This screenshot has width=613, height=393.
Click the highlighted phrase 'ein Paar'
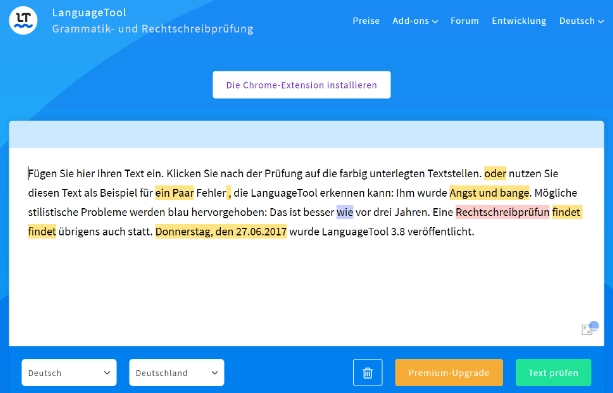[174, 193]
